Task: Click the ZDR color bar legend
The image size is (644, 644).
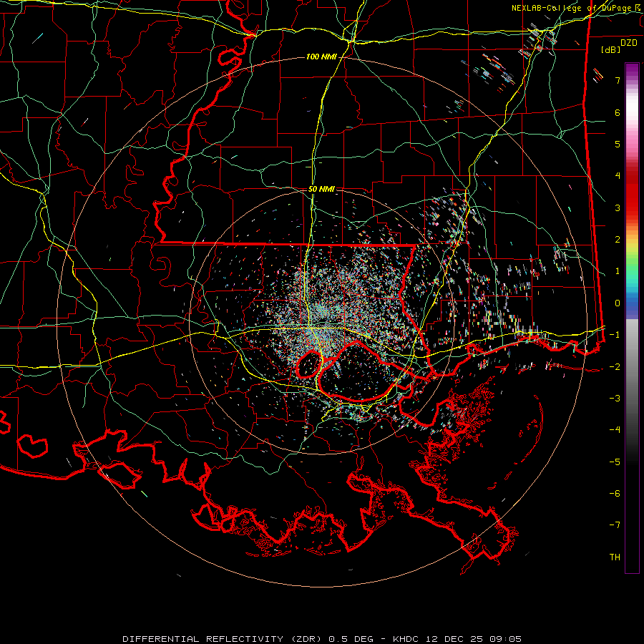Action: coord(632,318)
